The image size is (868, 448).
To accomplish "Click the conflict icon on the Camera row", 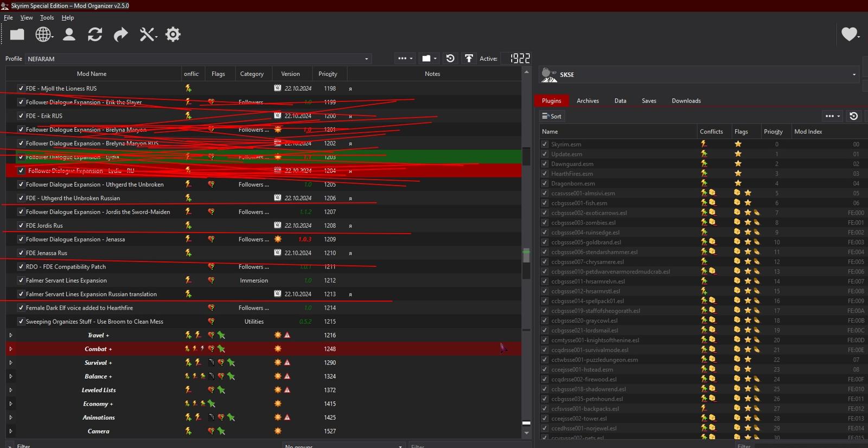I will [x=188, y=431].
